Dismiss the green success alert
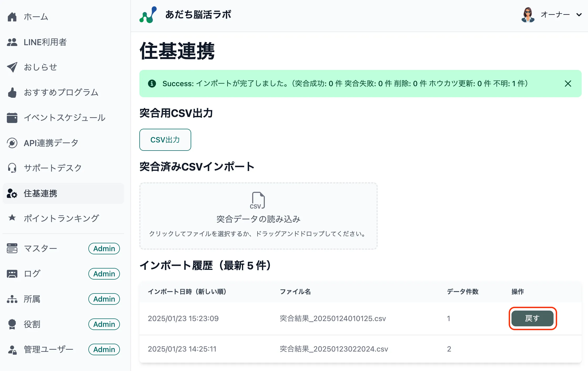Image resolution: width=588 pixels, height=371 pixels. tap(568, 84)
